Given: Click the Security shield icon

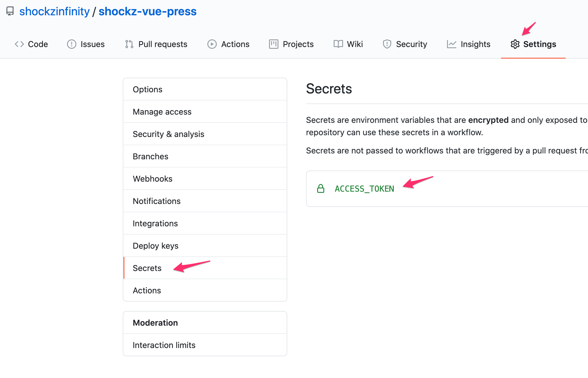Looking at the screenshot, I should click(387, 44).
